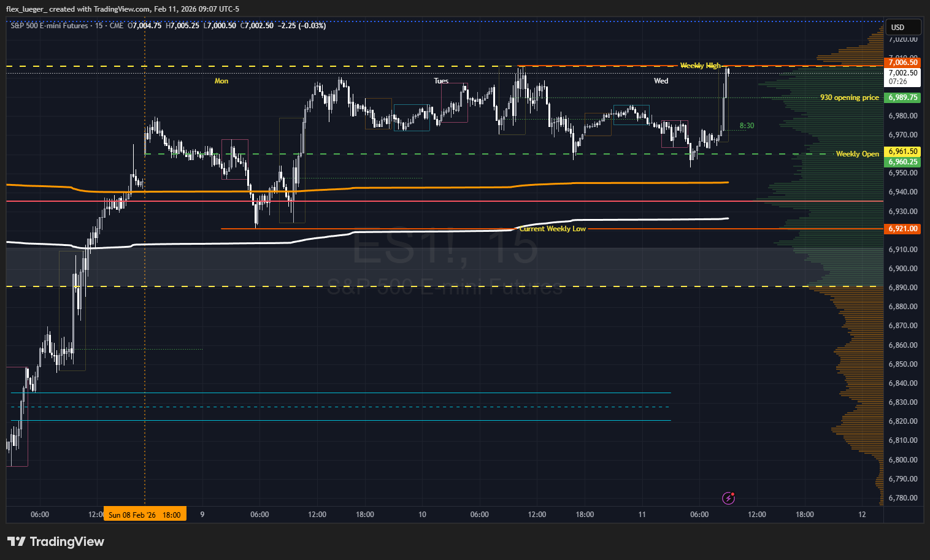Select the orange 6,921.00 price label

pos(903,229)
